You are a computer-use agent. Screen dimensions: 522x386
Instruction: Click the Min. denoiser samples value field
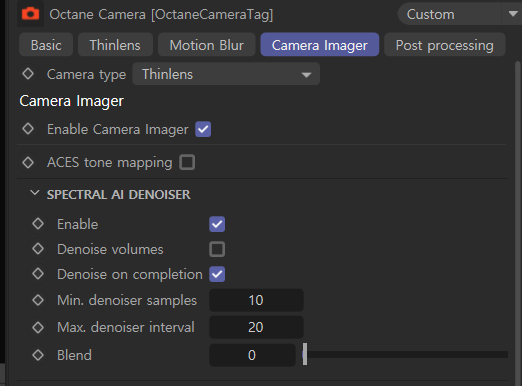(x=256, y=300)
